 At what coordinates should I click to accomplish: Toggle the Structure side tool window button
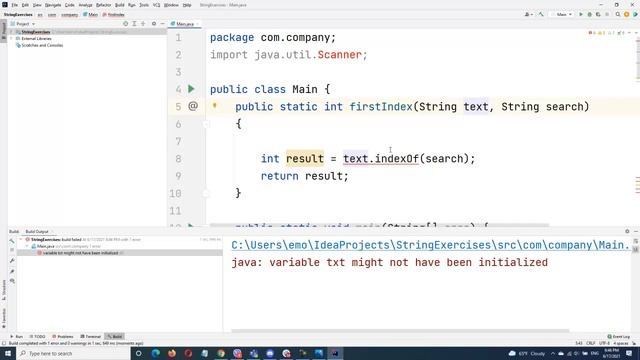[x=4, y=290]
